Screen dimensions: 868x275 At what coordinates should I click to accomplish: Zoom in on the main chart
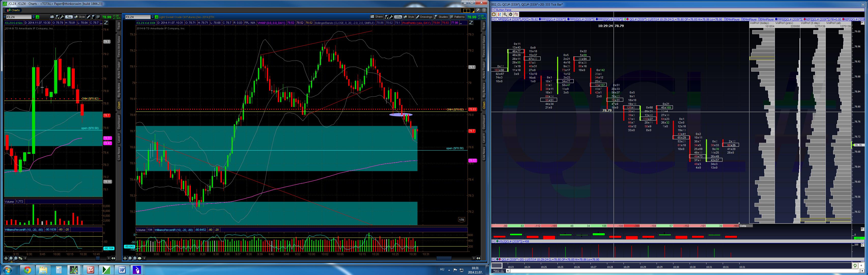[x=130, y=258]
